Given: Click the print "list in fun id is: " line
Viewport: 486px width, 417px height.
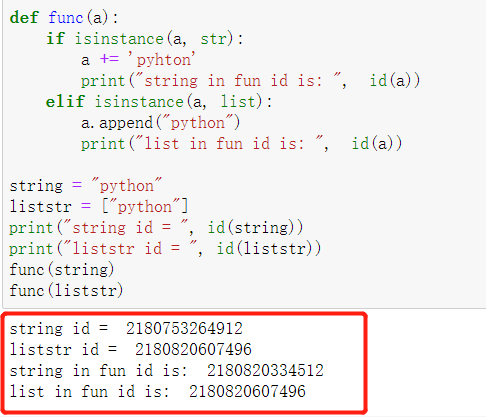Looking at the screenshot, I should [241, 144].
